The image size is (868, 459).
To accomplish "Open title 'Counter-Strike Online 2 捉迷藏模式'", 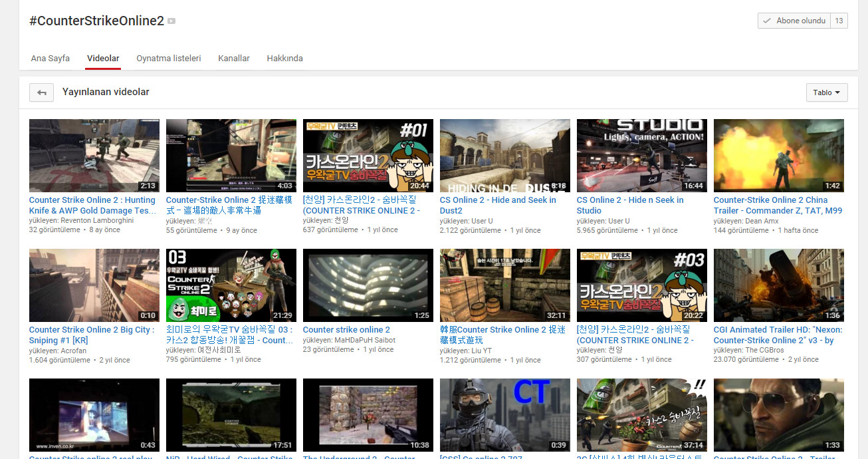I will pos(229,205).
